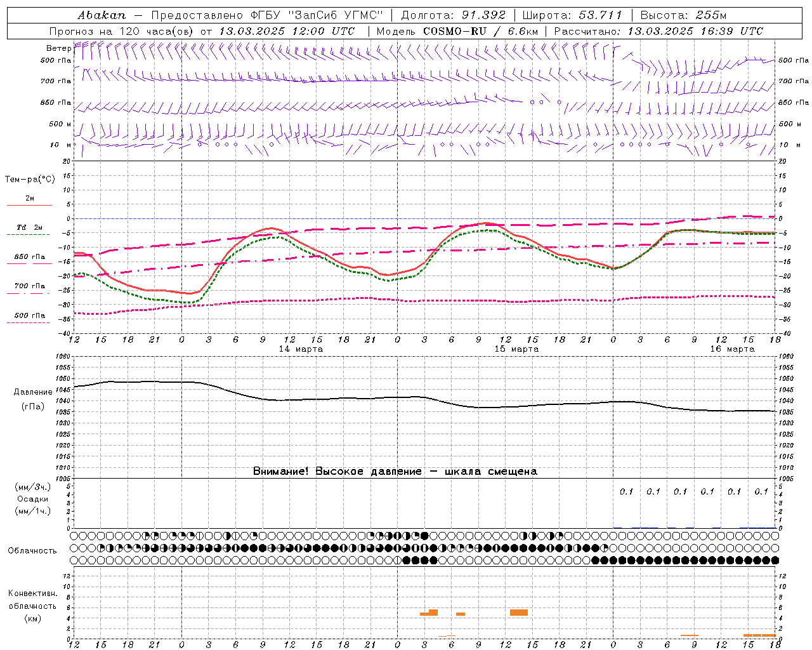The height and width of the screenshot is (650, 812).
Task: Click the 'Облачность' cloudiness label
Action: click(32, 551)
